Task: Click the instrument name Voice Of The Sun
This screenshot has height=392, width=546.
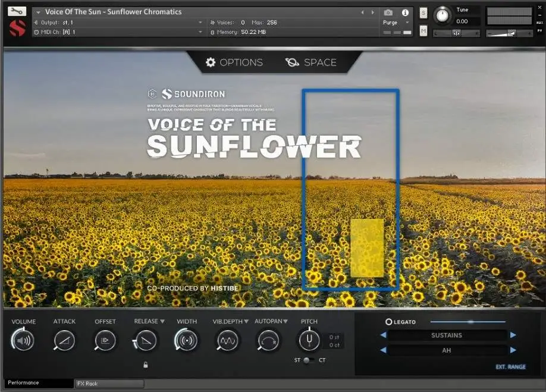Action: point(113,11)
